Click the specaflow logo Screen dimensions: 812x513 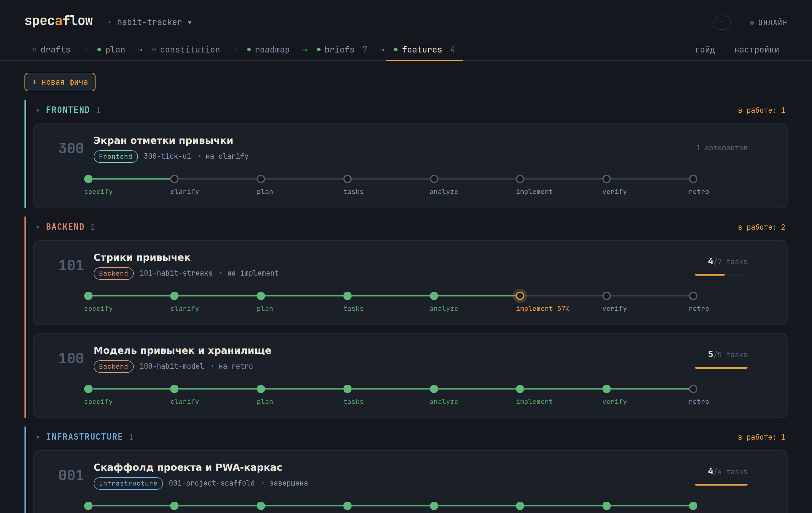(59, 21)
